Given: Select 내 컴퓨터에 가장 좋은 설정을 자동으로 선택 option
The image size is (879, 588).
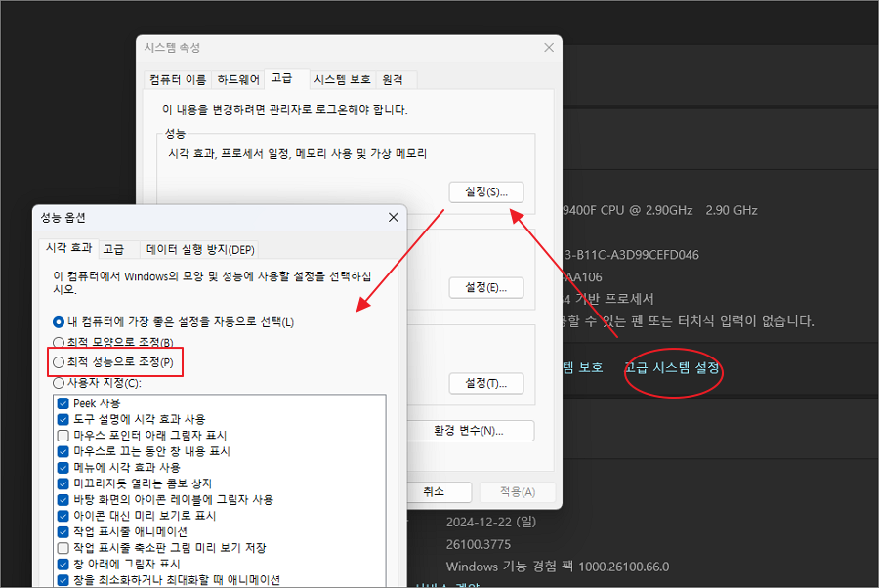Looking at the screenshot, I should [x=59, y=322].
